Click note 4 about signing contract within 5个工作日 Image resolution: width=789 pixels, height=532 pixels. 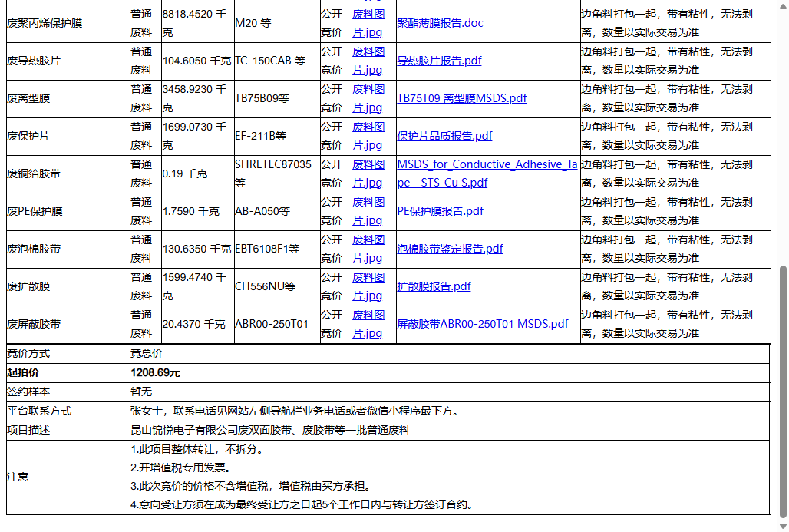coord(303,505)
